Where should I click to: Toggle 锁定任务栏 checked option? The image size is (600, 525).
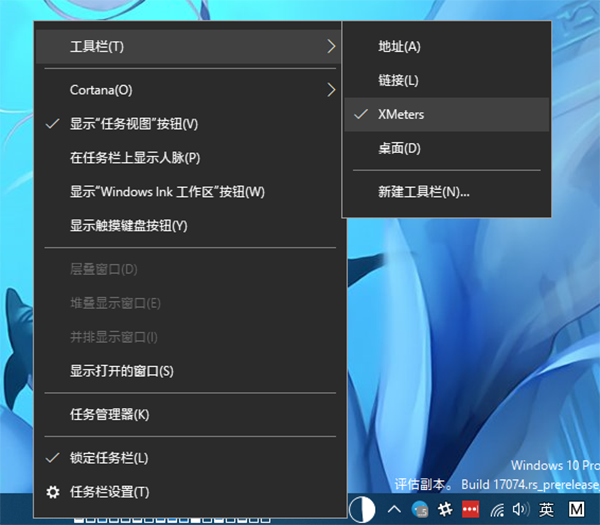click(108, 458)
